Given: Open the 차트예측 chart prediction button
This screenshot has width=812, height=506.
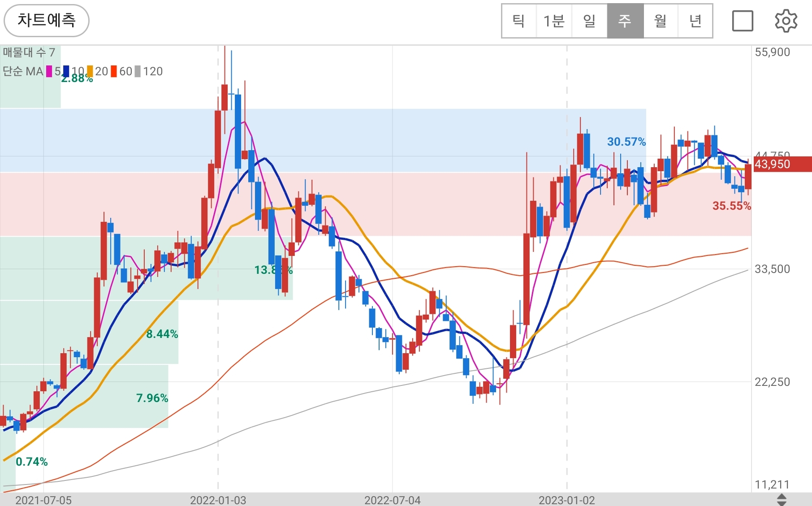Looking at the screenshot, I should [47, 21].
